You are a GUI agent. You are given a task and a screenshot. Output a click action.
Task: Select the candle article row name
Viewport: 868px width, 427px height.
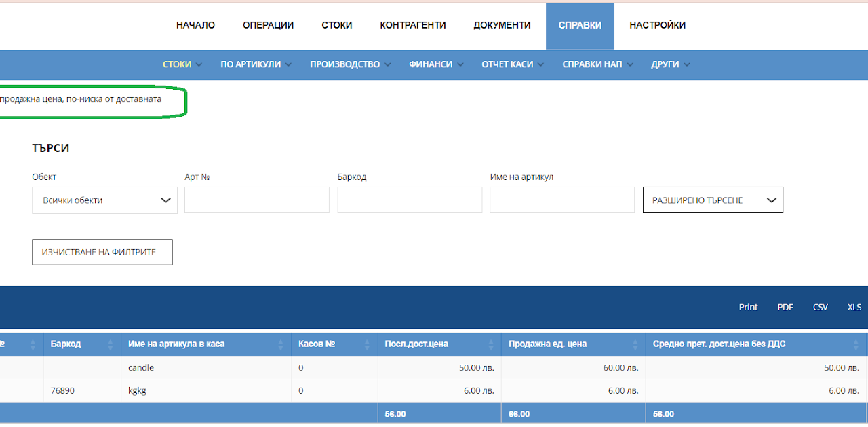click(x=141, y=367)
